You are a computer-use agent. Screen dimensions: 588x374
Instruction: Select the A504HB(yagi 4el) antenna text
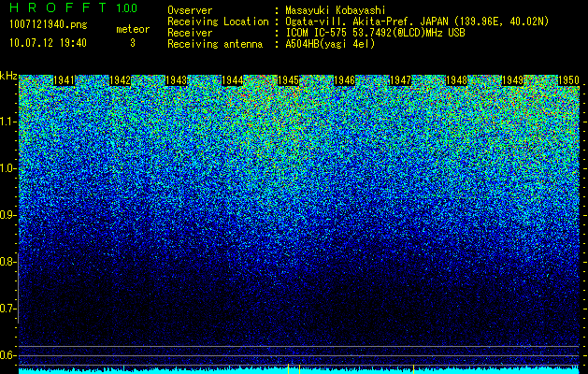point(330,44)
